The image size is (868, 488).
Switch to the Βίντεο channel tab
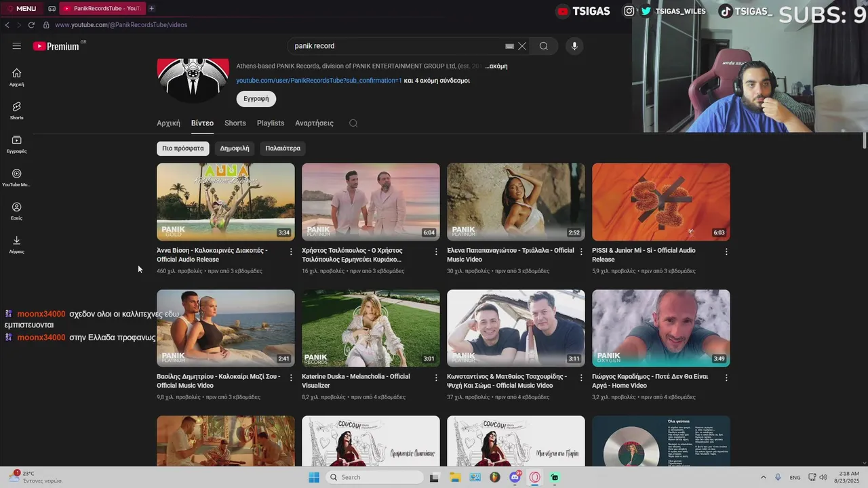[202, 123]
